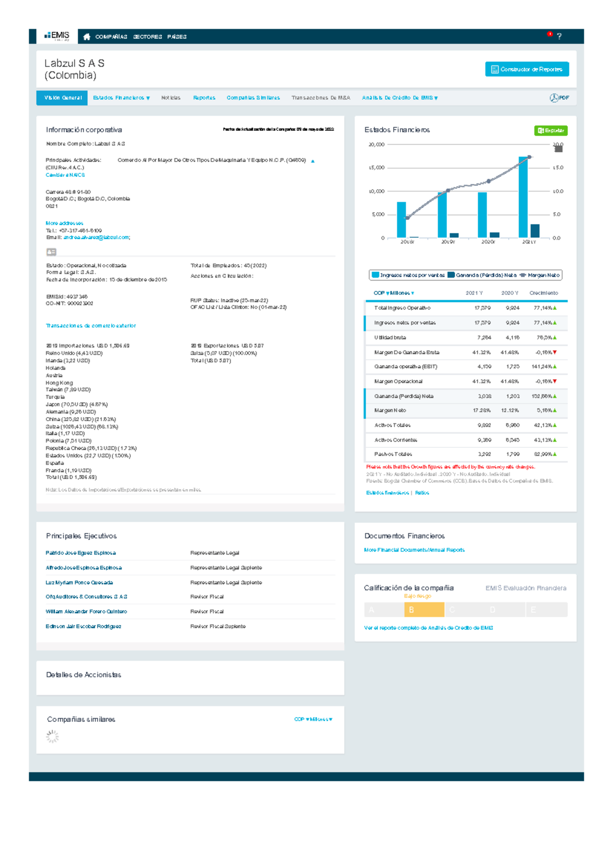Viewport: 613px width, 868px height.
Task: Go to the home page icon
Action: tap(87, 37)
